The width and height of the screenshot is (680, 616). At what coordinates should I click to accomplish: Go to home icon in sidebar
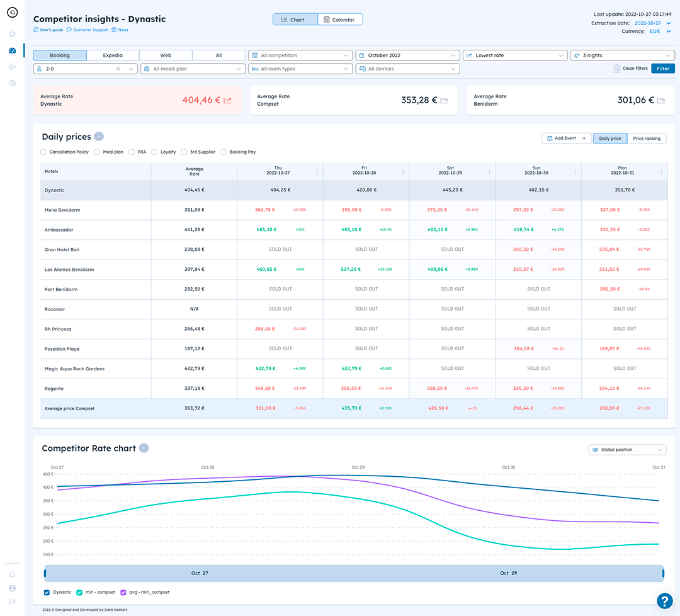point(12,34)
